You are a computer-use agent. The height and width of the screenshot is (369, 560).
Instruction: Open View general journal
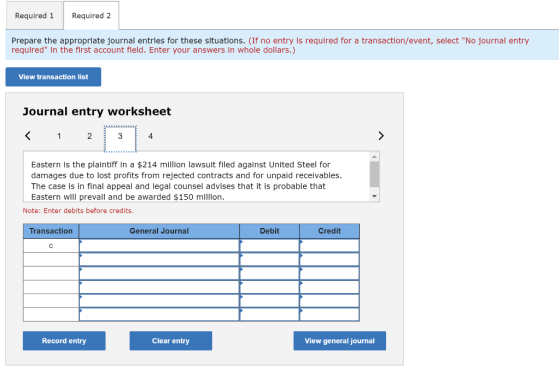(340, 341)
